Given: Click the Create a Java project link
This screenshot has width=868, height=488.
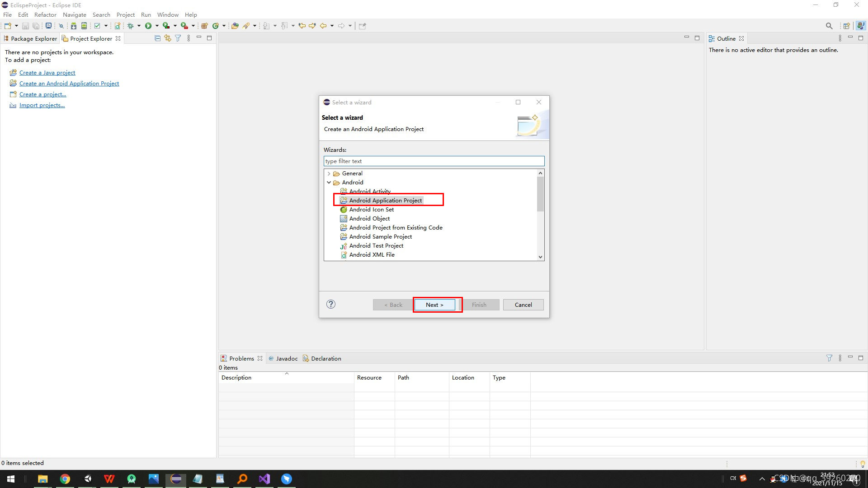Looking at the screenshot, I should [x=47, y=72].
